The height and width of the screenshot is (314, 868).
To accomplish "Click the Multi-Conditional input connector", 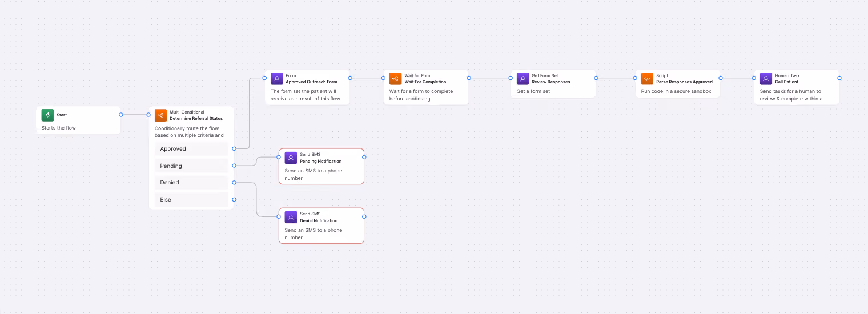I will [148, 115].
